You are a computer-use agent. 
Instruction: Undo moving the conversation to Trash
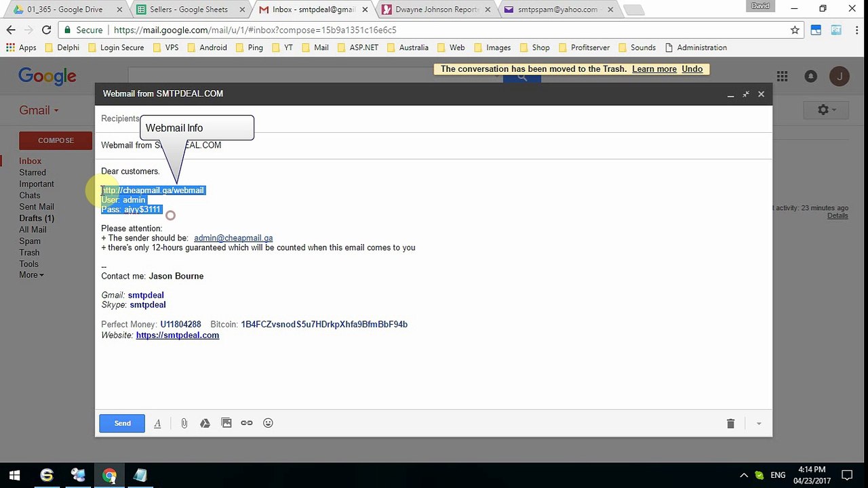click(x=692, y=69)
